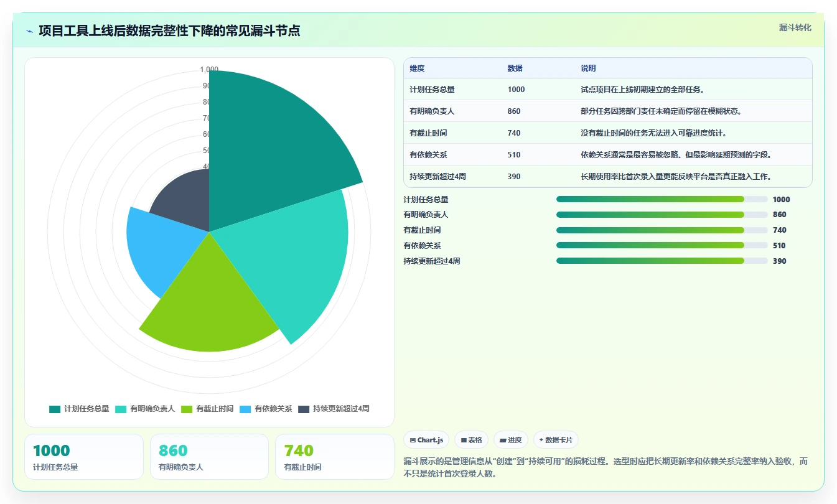Viewport: 837px width, 504px height.
Task: Click the page title 项目工具上线后数据完整性下降
Action: pyautogui.click(x=169, y=30)
